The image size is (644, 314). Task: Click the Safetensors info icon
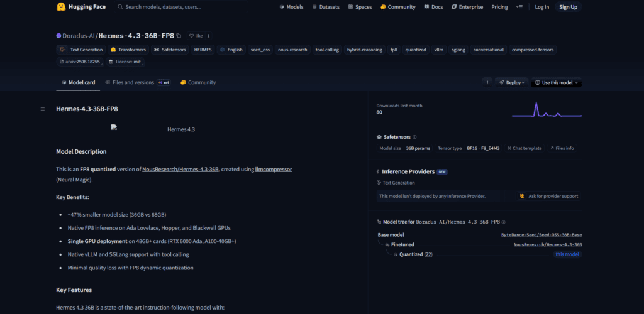(414, 137)
